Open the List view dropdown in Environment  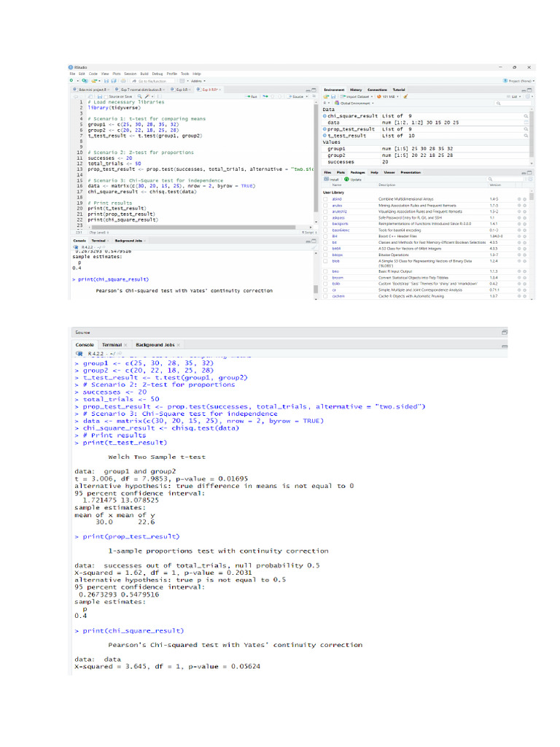coord(514,96)
